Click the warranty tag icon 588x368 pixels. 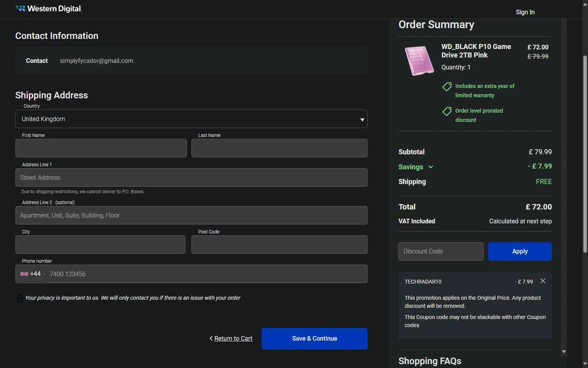pos(447,86)
